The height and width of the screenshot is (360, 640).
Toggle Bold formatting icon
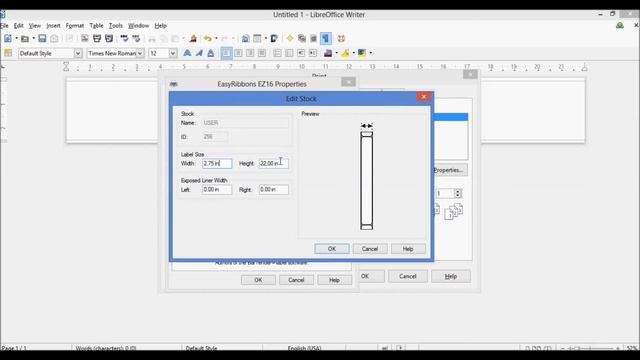(187, 53)
